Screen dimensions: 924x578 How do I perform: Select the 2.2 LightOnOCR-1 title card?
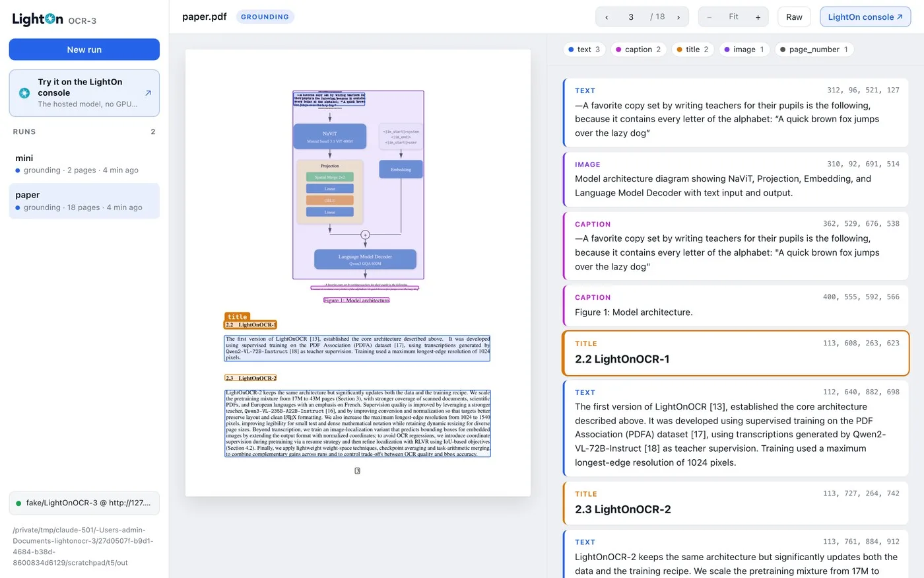(736, 353)
